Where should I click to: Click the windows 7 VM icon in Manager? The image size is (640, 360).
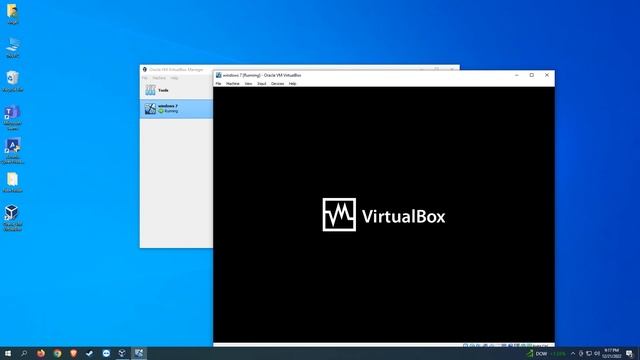point(150,109)
